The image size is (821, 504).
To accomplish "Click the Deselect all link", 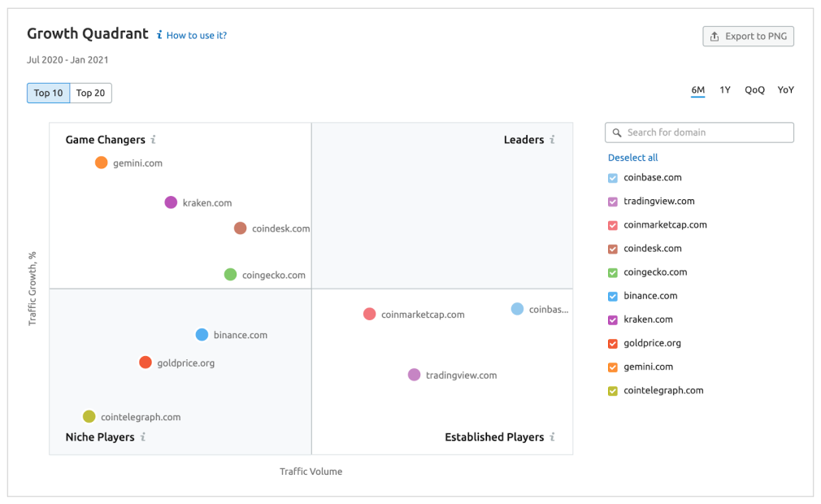I will click(632, 157).
